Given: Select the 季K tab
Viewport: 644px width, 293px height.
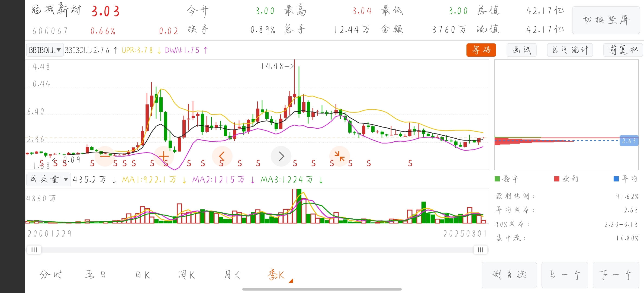Looking at the screenshot, I should tap(276, 275).
